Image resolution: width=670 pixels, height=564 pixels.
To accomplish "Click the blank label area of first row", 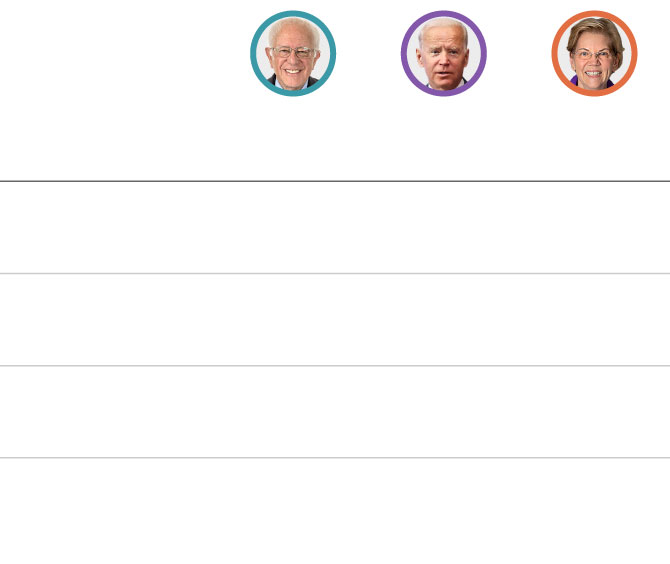I will 109,227.
